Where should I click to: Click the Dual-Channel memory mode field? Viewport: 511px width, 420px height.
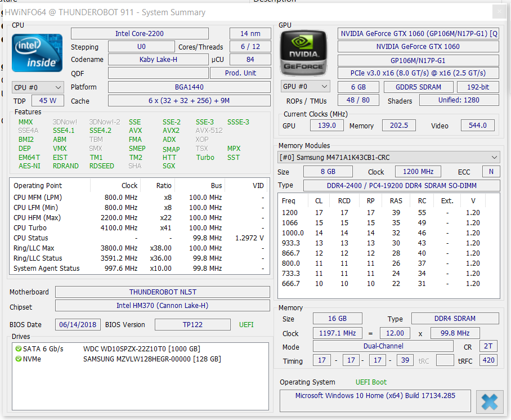[x=383, y=346]
